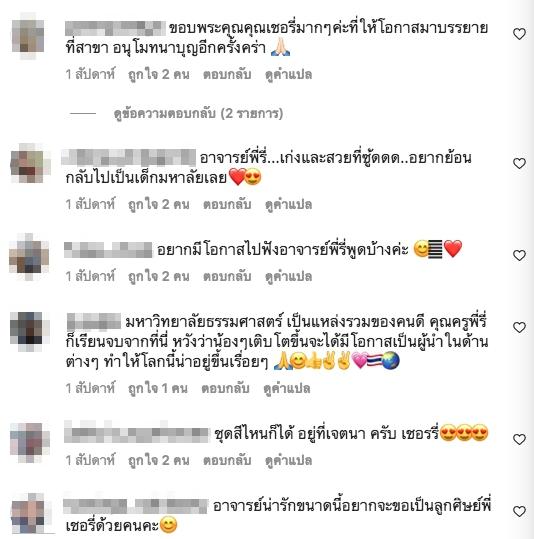Open ถูกใจ 1 คน likes on ธรรมศาสตร์ comment
Screen dimensions: 534x539
click(x=158, y=388)
